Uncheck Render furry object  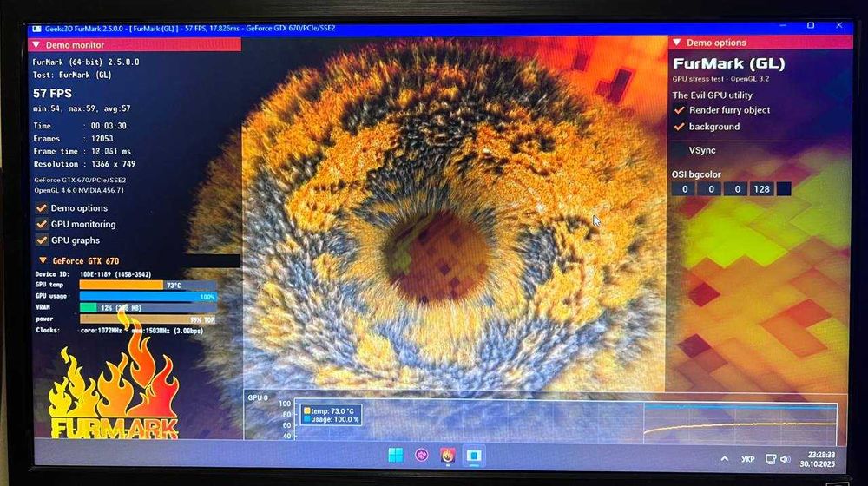[x=680, y=110]
